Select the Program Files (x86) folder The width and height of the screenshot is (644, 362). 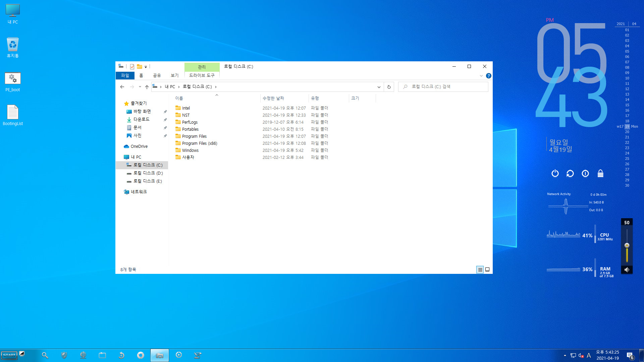coord(199,143)
